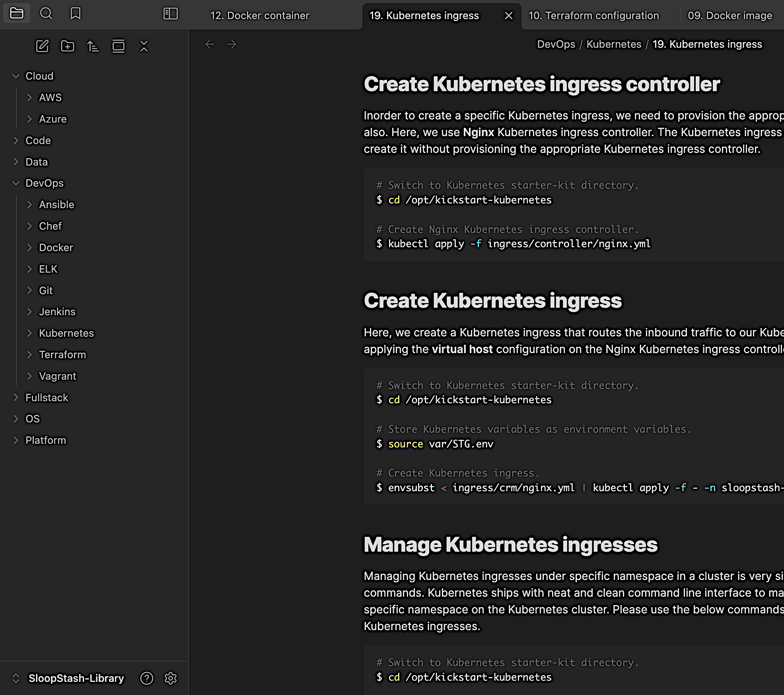The height and width of the screenshot is (695, 784).
Task: Switch to the Docker image tab
Action: coord(730,16)
